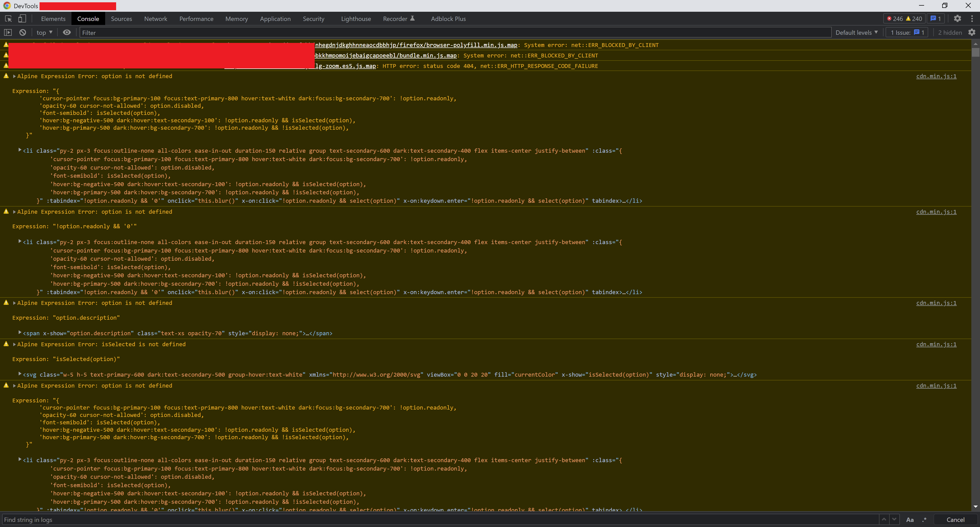The image size is (980, 527).
Task: Switch to the Performance tab
Action: coord(196,19)
